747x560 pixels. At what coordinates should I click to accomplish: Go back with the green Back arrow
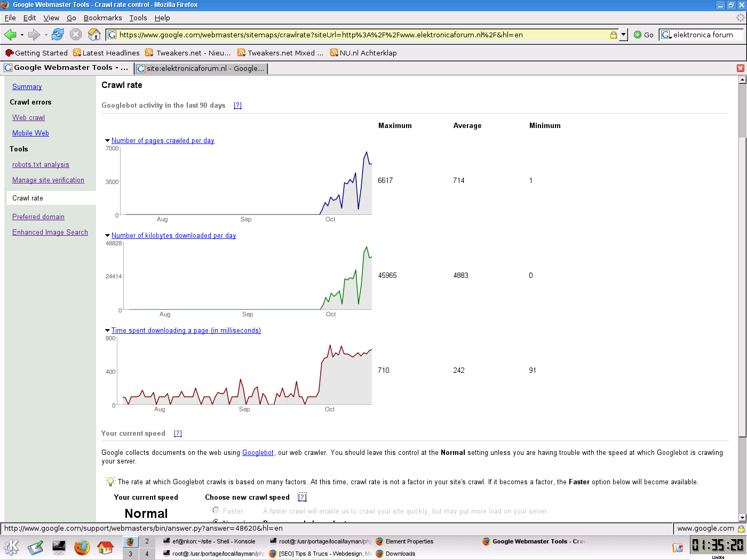[x=10, y=35]
